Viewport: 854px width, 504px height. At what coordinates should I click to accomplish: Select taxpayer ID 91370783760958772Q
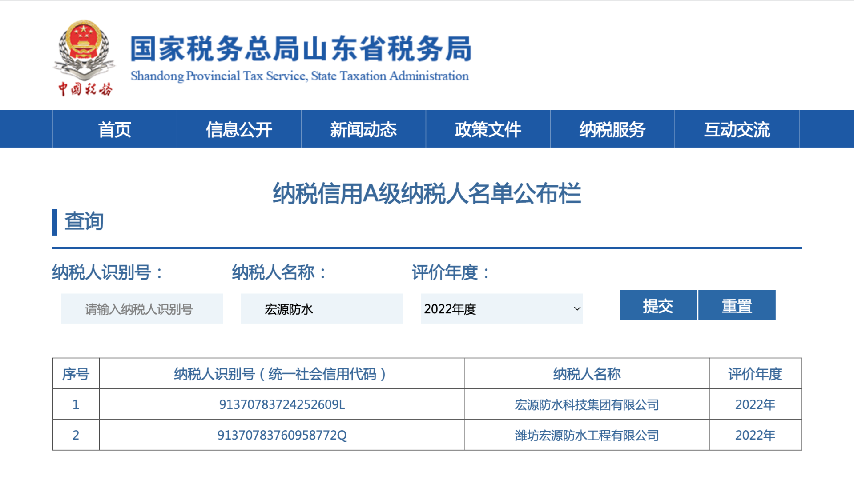pyautogui.click(x=282, y=435)
